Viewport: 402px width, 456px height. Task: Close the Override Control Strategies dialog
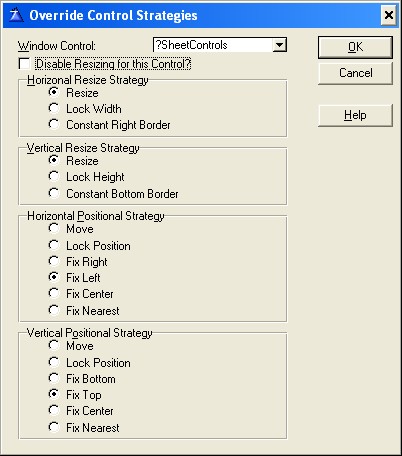coord(388,15)
